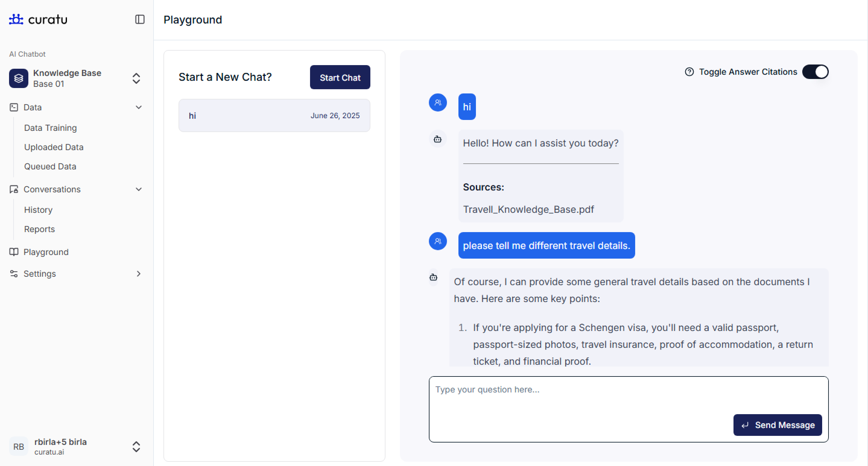
Task: Open the Knowledge Base switcher dropdown
Action: pyautogui.click(x=136, y=78)
